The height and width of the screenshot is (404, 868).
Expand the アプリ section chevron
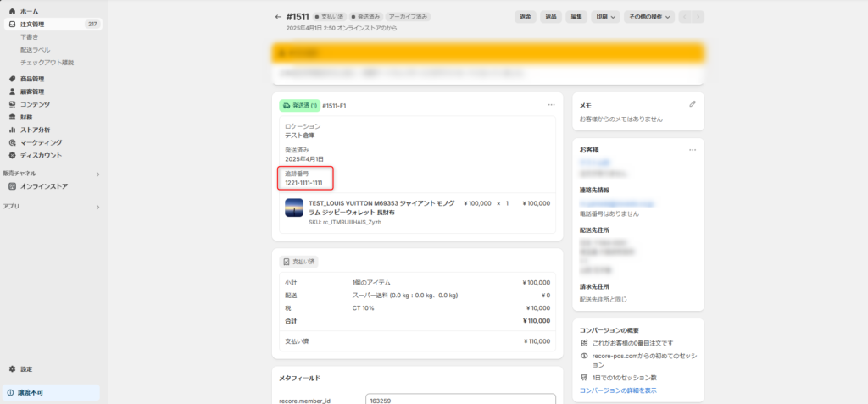point(97,207)
